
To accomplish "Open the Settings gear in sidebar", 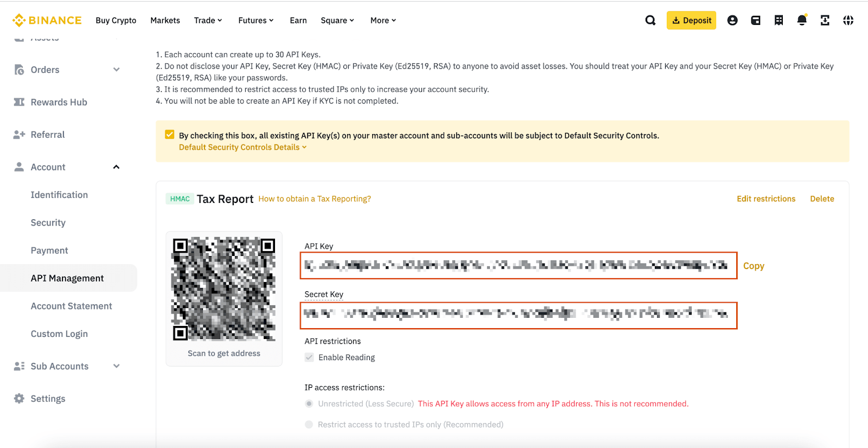I will [20, 399].
